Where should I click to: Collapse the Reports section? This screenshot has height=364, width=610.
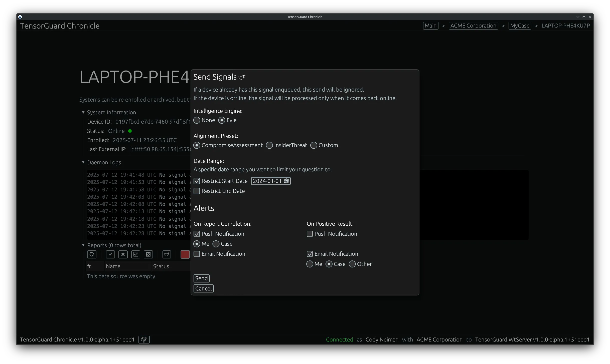pos(83,245)
